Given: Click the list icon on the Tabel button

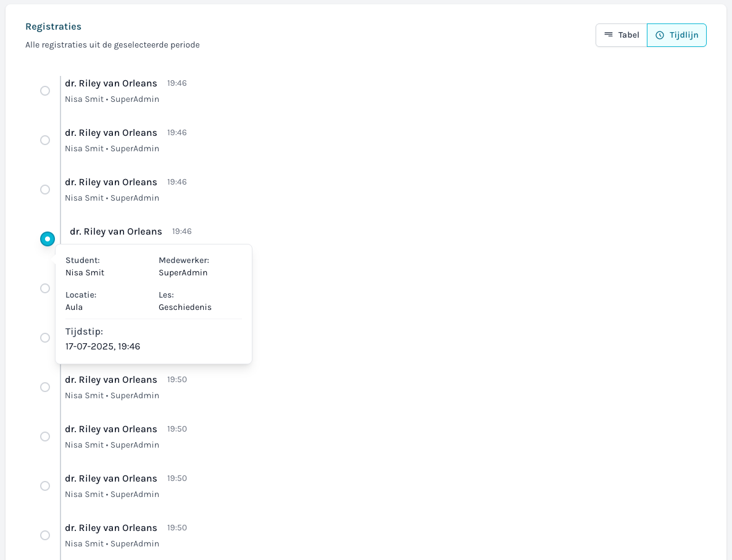Looking at the screenshot, I should tap(610, 35).
